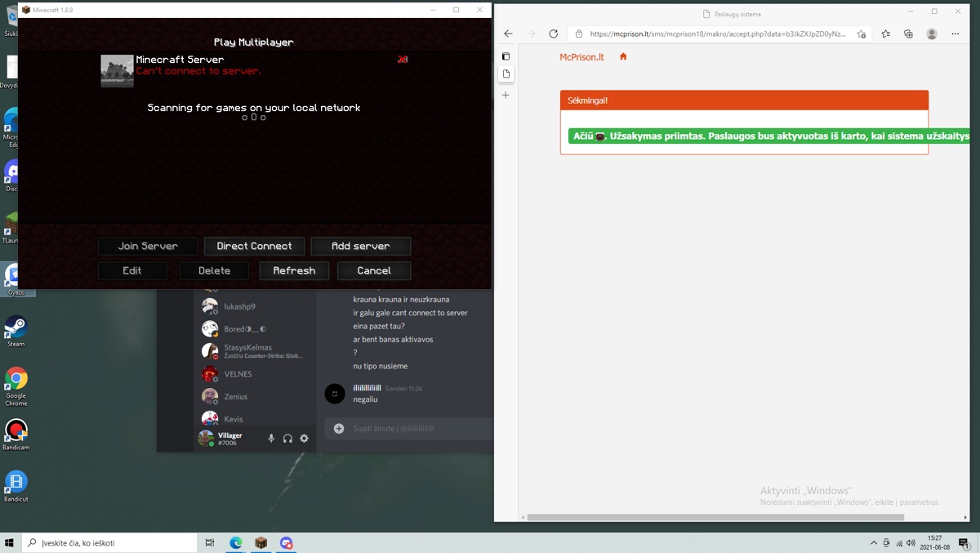Switch to Discord from taskbar

click(287, 542)
